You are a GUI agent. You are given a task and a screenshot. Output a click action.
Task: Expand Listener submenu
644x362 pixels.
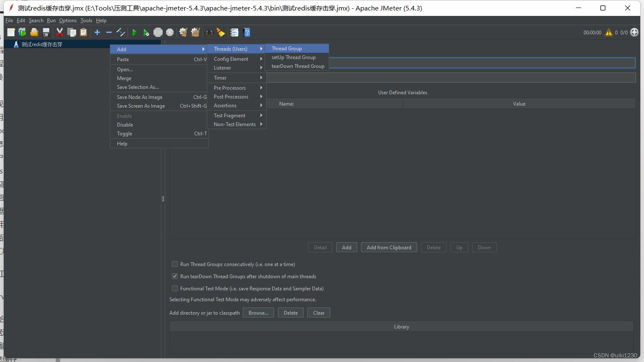(x=237, y=68)
